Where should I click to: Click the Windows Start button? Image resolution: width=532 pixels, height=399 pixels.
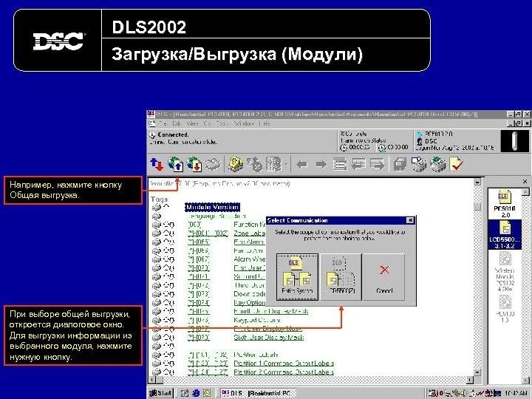[161, 393]
